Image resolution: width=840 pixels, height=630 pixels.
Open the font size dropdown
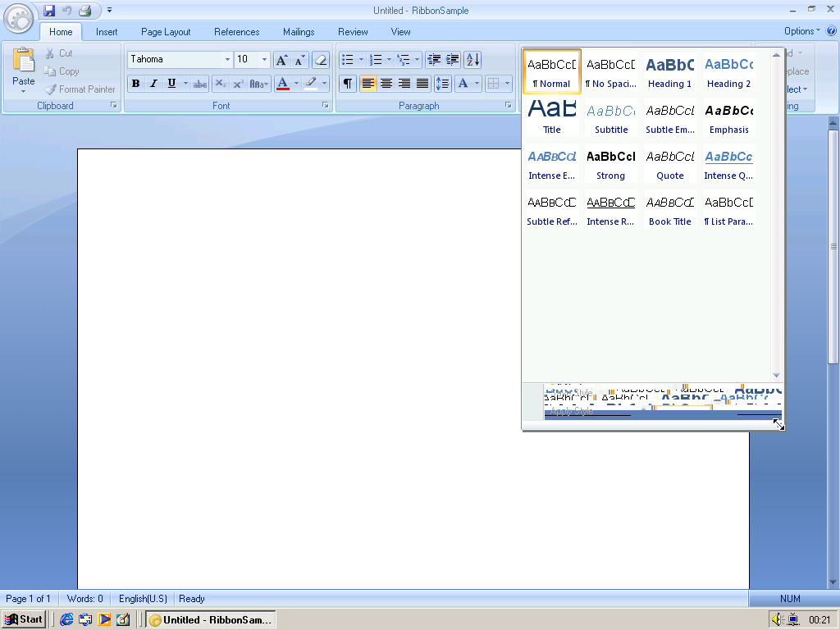coord(263,59)
